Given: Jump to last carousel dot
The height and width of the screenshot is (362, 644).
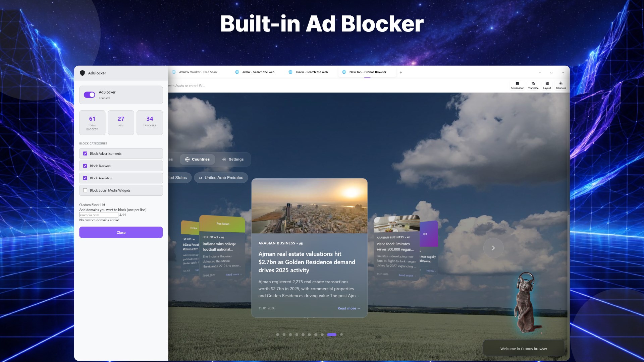Looking at the screenshot, I should coord(341,335).
